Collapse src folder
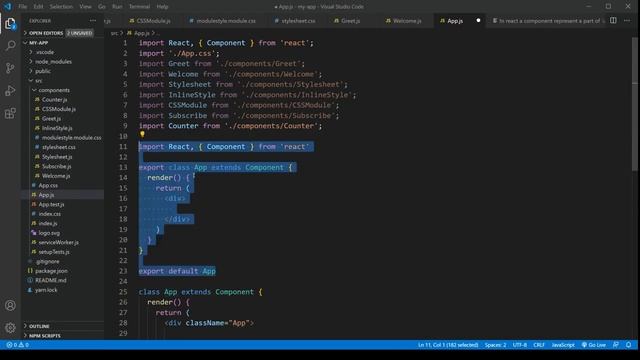The height and width of the screenshot is (360, 640). click(x=62, y=80)
